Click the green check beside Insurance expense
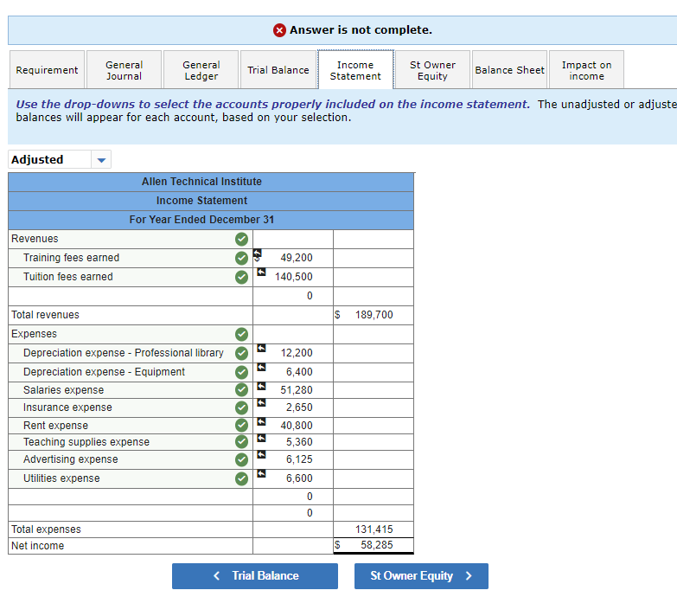Viewport: 677px width, 616px height. pos(241,407)
